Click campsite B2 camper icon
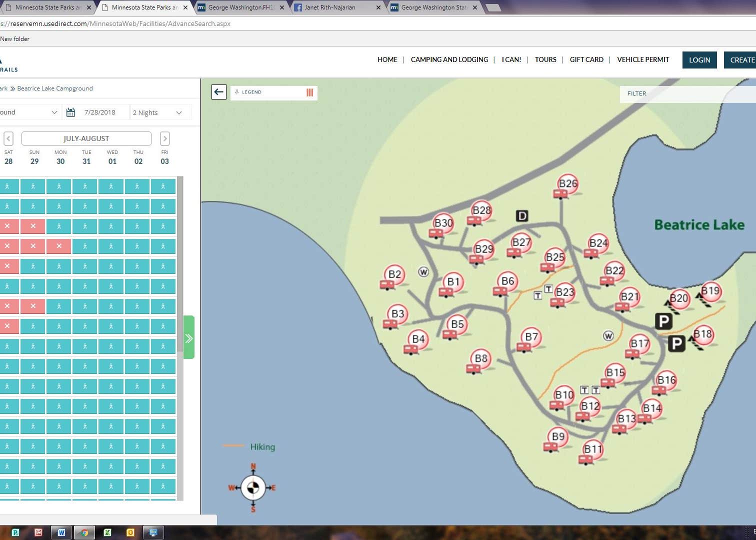The height and width of the screenshot is (540, 756). click(x=386, y=285)
